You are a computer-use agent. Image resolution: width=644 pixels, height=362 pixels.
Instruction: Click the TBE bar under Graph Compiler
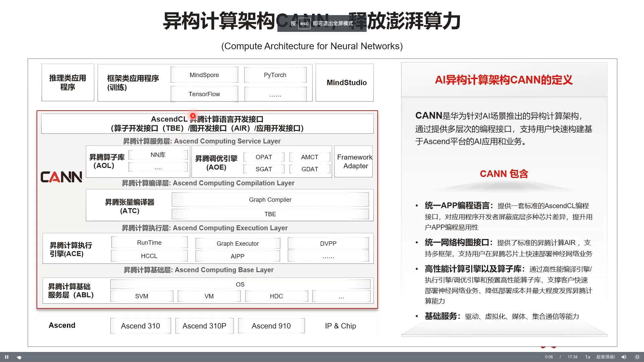(x=270, y=214)
